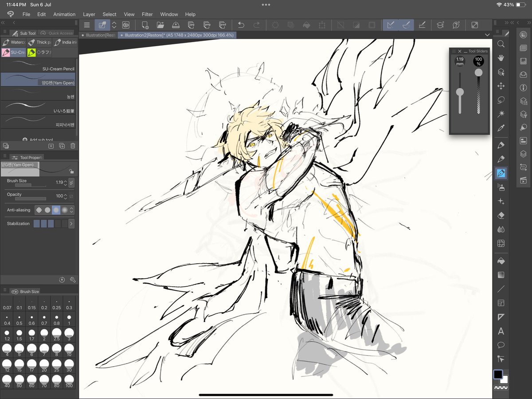Select the Text tool
This screenshot has height=399, width=532.
pyautogui.click(x=501, y=331)
